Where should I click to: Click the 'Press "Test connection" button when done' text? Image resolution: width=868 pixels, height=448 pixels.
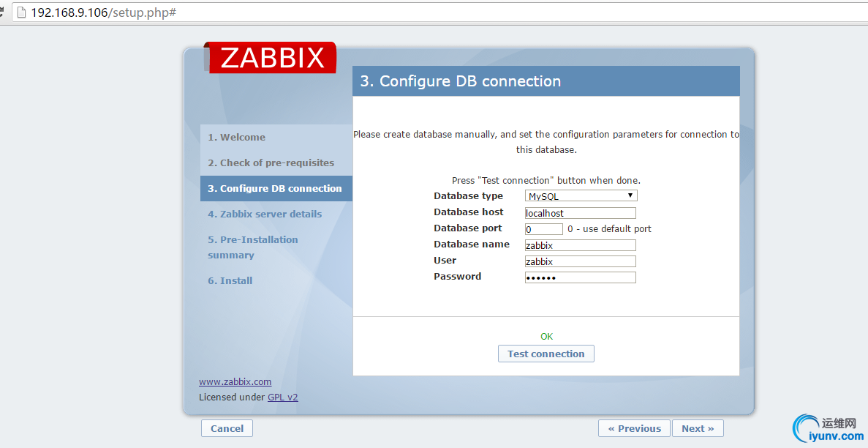pyautogui.click(x=546, y=181)
